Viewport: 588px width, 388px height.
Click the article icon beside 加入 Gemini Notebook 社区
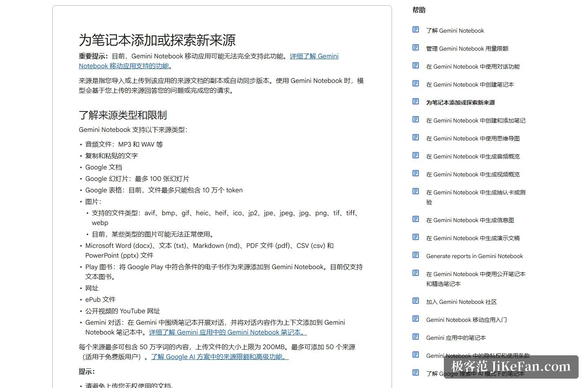(416, 301)
